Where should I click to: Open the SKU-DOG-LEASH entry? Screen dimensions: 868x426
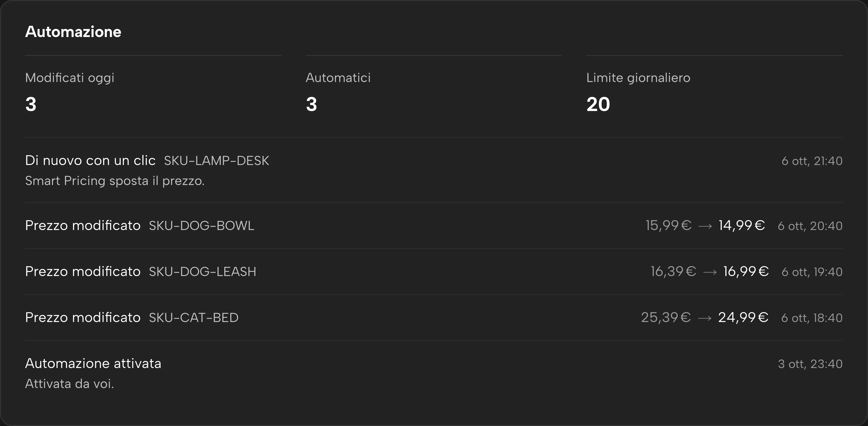(x=434, y=272)
